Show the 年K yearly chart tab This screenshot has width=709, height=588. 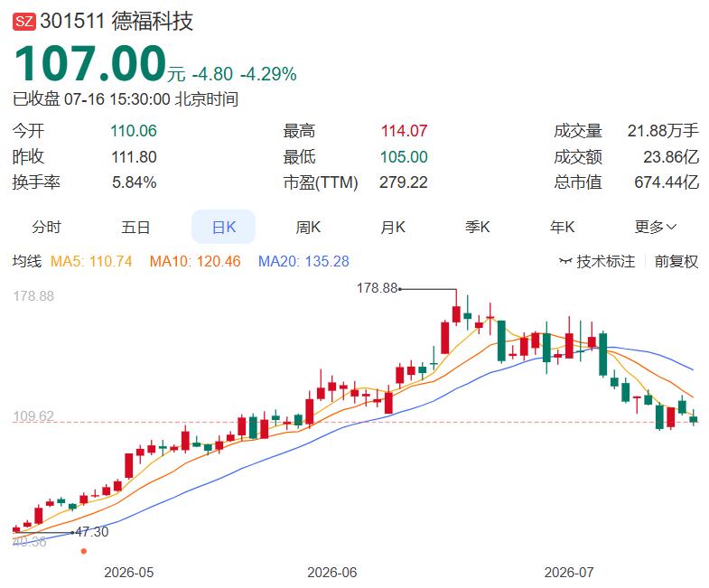pyautogui.click(x=562, y=227)
